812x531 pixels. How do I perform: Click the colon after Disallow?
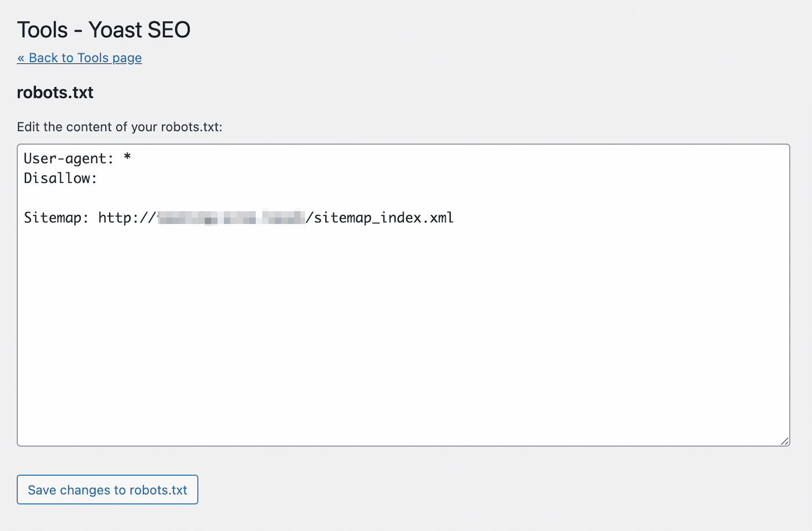(95, 178)
